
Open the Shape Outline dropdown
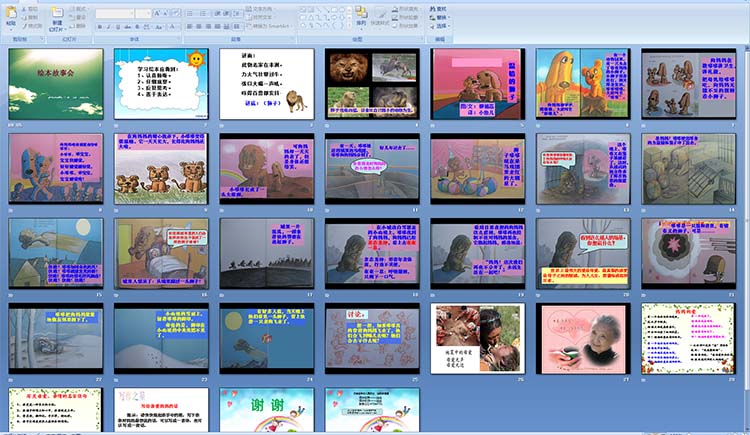406,18
